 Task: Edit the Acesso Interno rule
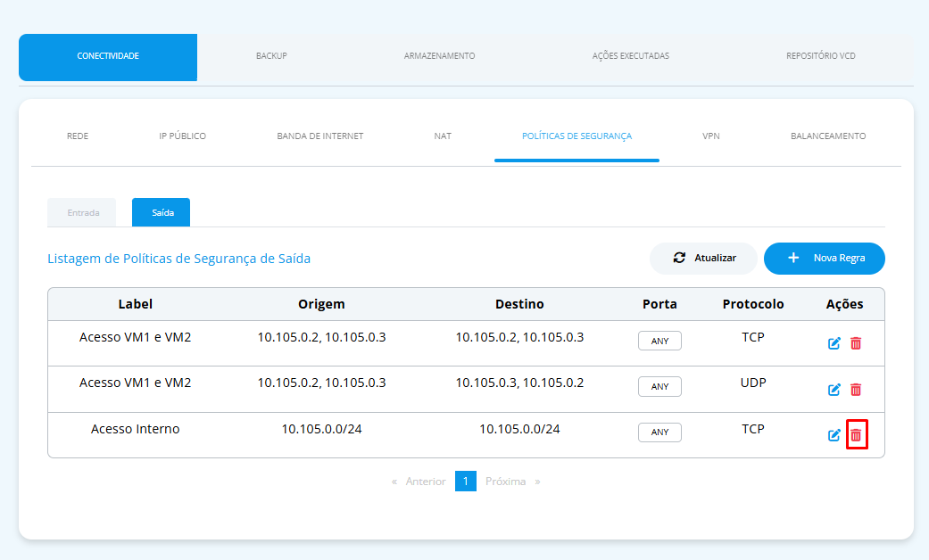point(834,435)
